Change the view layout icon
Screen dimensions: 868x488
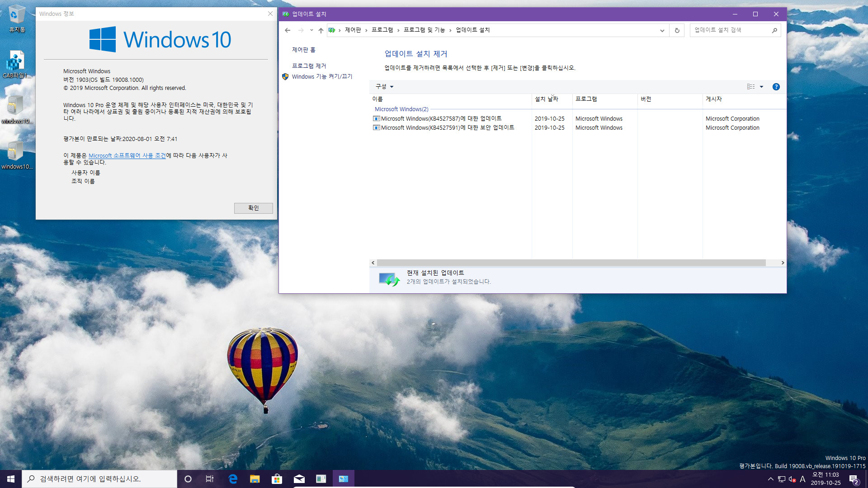[751, 87]
